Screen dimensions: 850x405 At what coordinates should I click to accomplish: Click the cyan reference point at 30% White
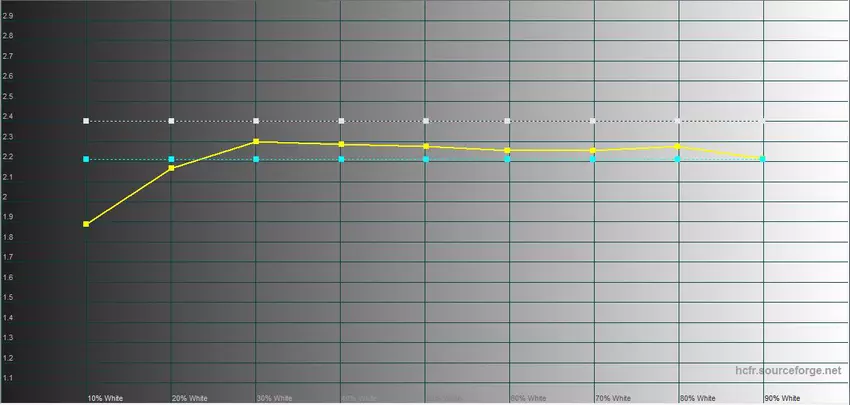257,159
